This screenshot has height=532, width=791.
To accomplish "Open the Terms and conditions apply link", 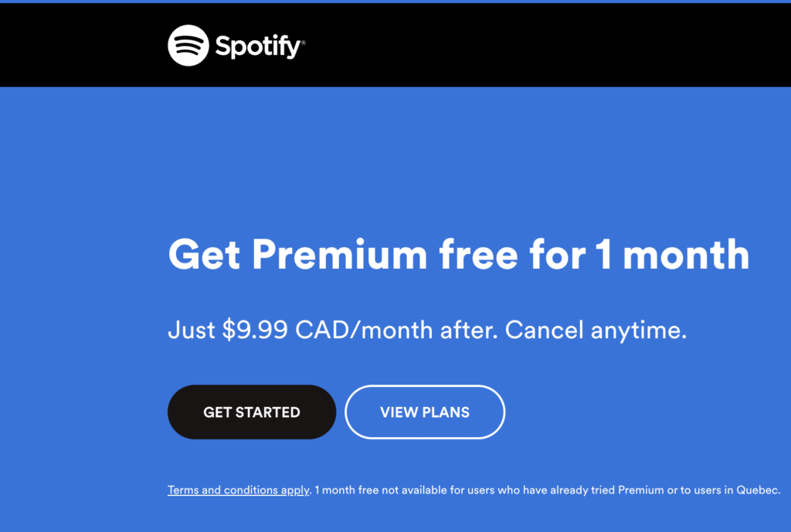I will (x=238, y=490).
